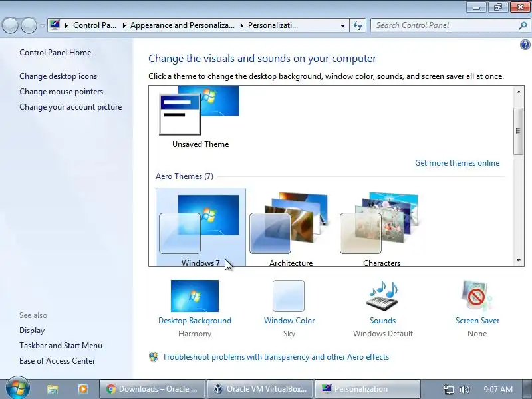Click the theme list scroll down arrow
Viewport: 532px width, 399px height.
pos(519,260)
